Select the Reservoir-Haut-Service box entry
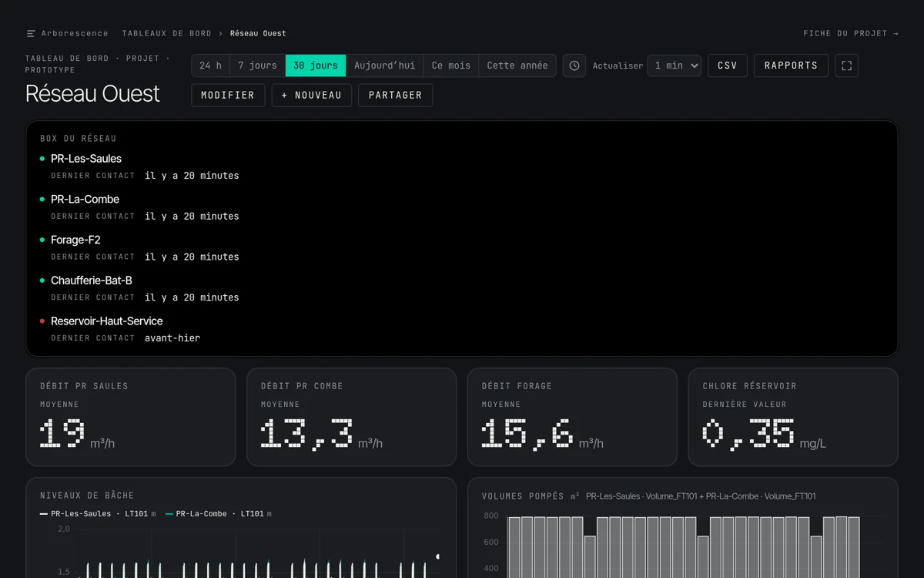The width and height of the screenshot is (924, 578). pos(107,321)
